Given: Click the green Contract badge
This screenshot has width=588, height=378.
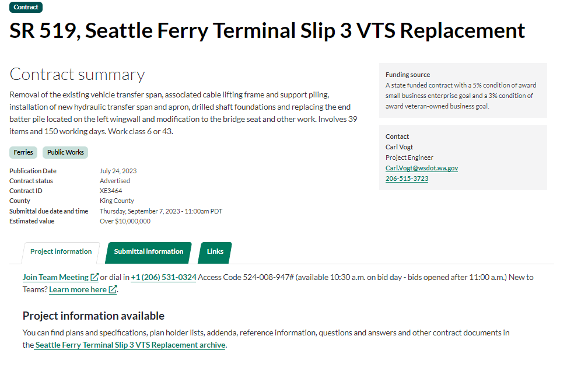Looking at the screenshot, I should 26,8.
